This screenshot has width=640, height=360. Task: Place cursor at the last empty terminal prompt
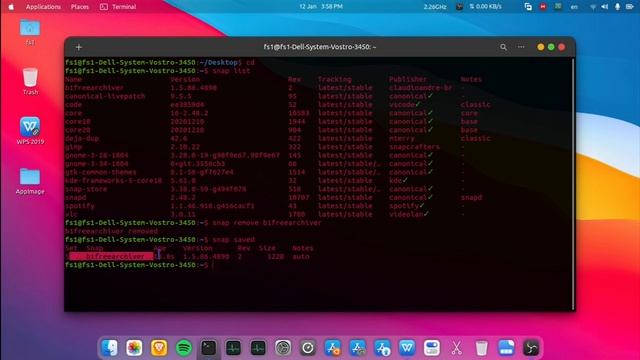pyautogui.click(x=213, y=265)
